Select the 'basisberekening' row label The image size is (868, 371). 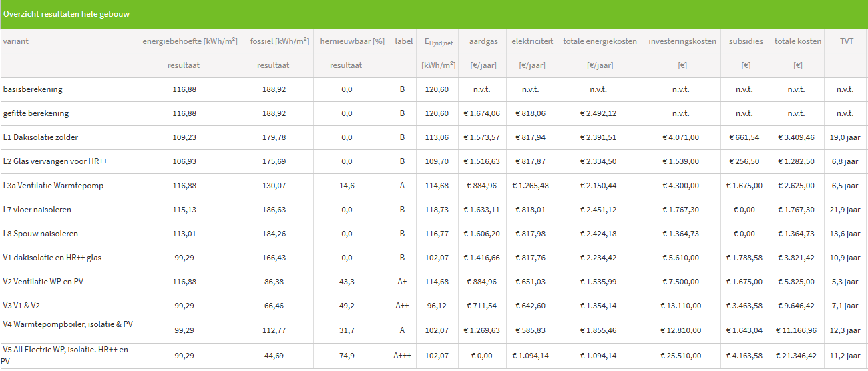[x=33, y=89]
